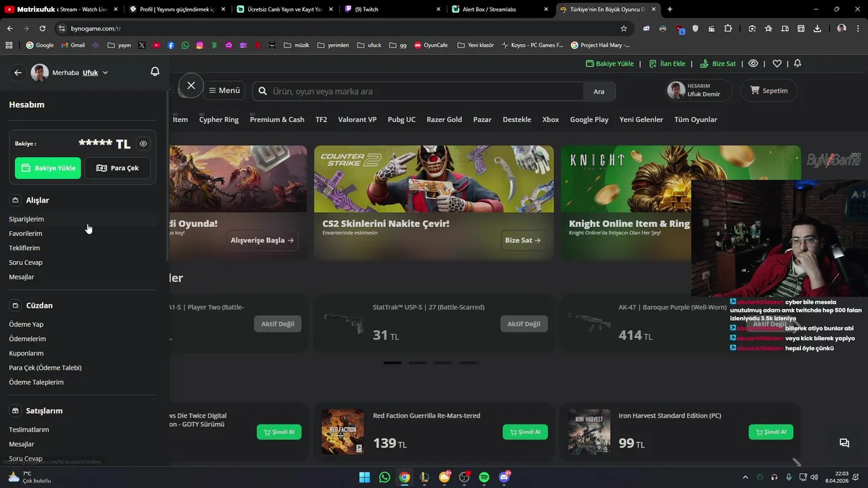
Task: Select the Pubg UC category tab
Action: pos(401,119)
